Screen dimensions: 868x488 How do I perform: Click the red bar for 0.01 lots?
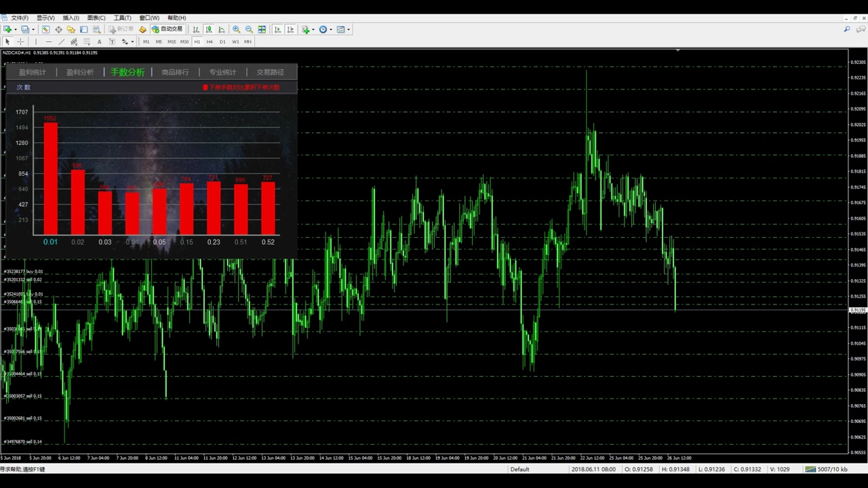click(x=50, y=178)
